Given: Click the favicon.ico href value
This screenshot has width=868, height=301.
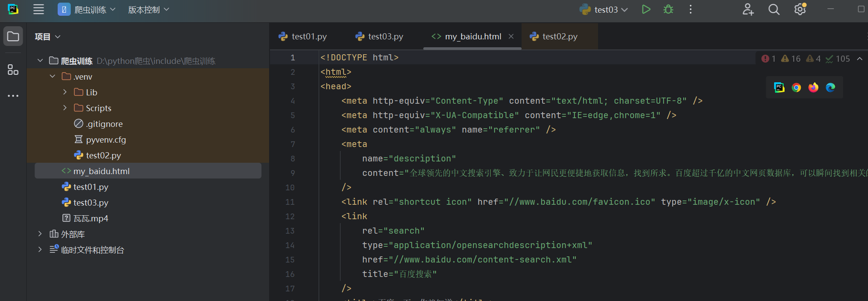Looking at the screenshot, I should (579, 202).
